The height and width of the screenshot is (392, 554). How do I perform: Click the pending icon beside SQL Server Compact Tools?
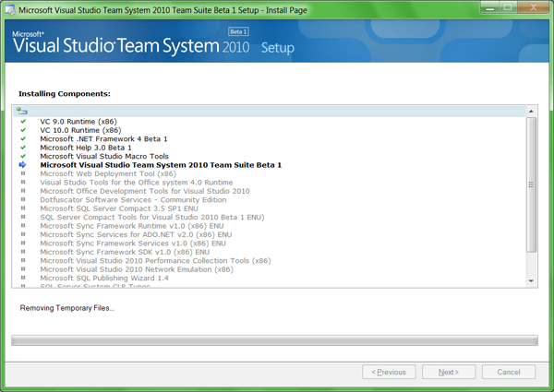click(23, 217)
